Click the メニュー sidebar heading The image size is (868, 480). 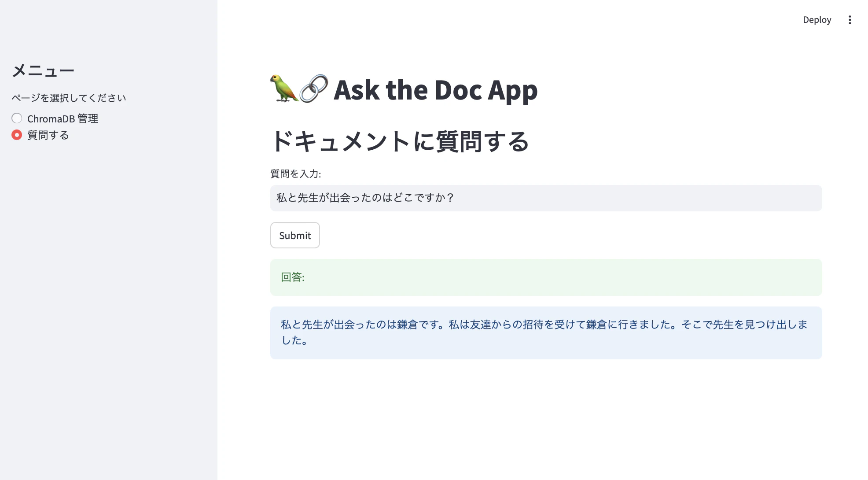click(43, 70)
